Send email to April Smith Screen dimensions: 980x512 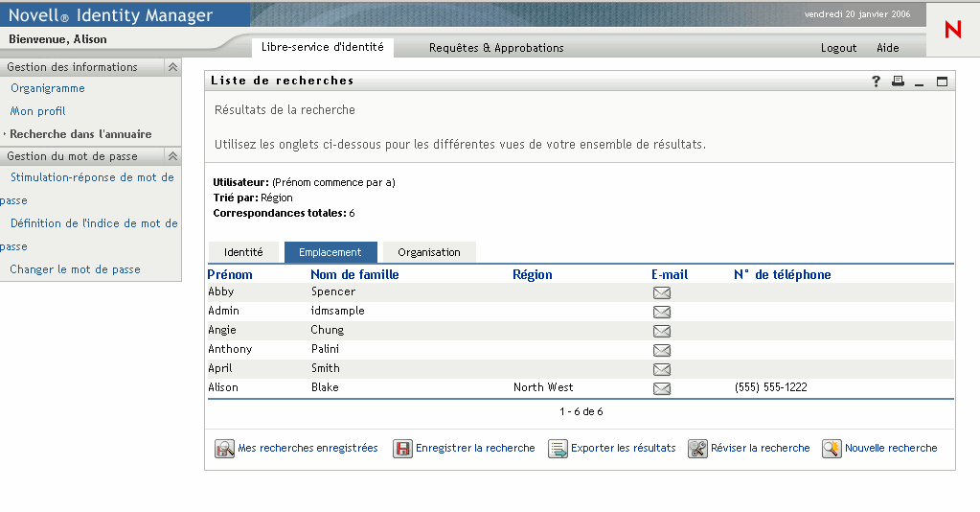click(662, 369)
